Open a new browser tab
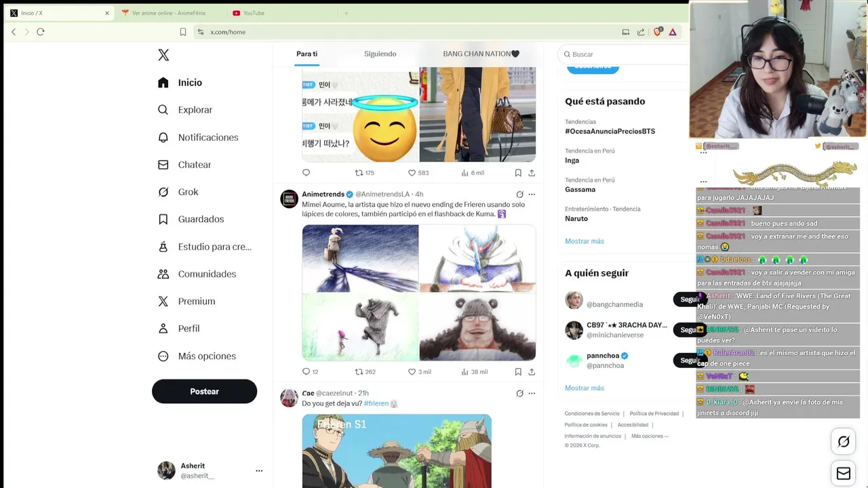Screen dimensions: 868x488 point(346,13)
